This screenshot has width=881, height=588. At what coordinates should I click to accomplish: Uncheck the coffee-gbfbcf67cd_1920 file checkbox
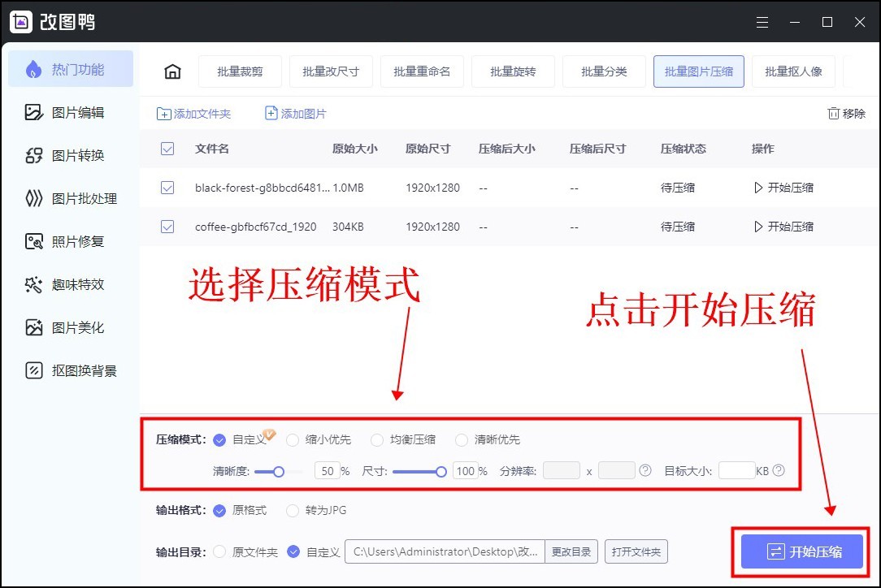click(167, 227)
